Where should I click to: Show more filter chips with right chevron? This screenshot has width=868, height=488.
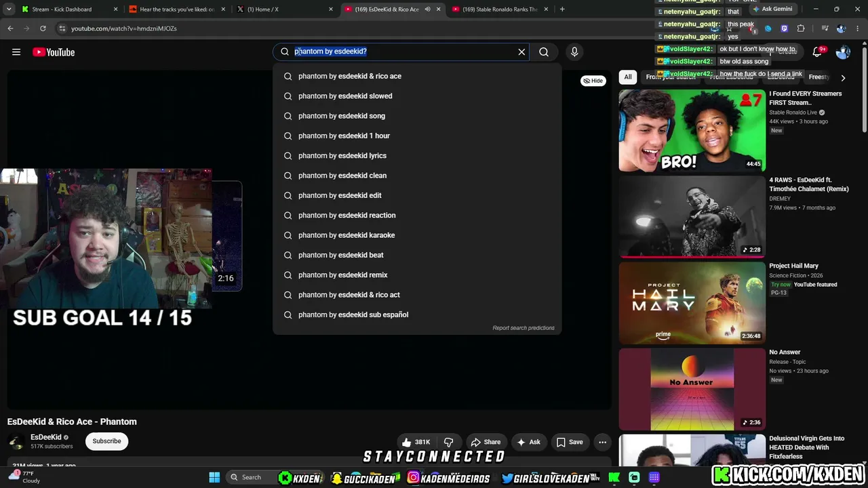pyautogui.click(x=843, y=78)
